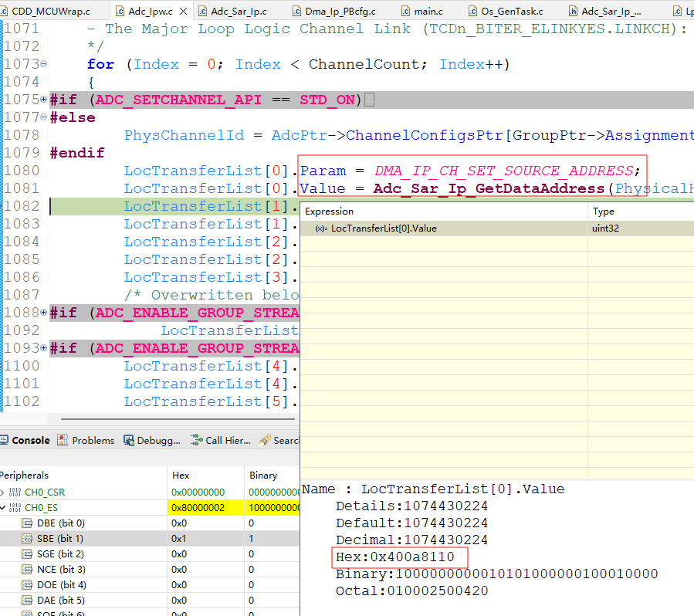Image resolution: width=694 pixels, height=616 pixels.
Task: Click the Hex column header in peripherals
Action: [x=206, y=476]
